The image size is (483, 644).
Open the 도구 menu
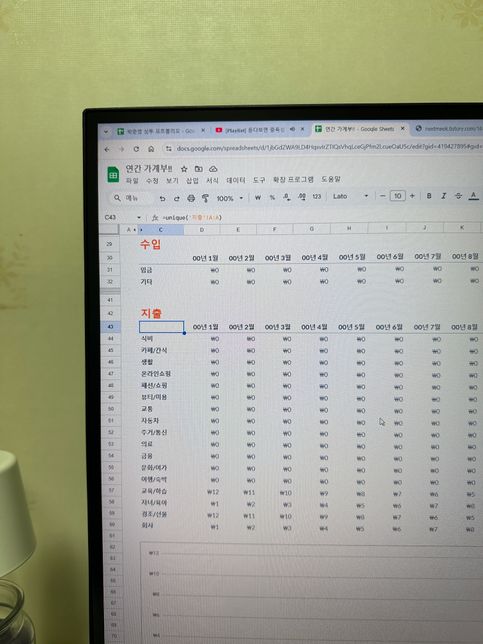coord(259,180)
